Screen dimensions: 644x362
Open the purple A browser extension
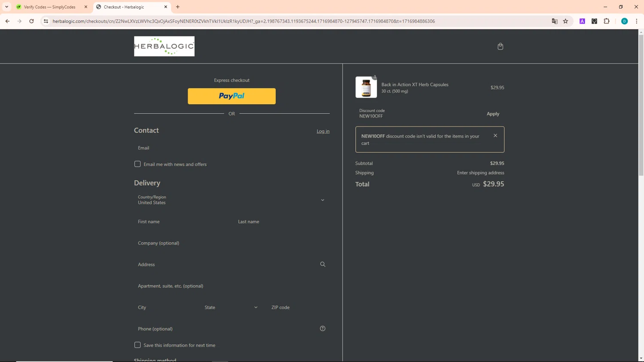[x=582, y=21]
